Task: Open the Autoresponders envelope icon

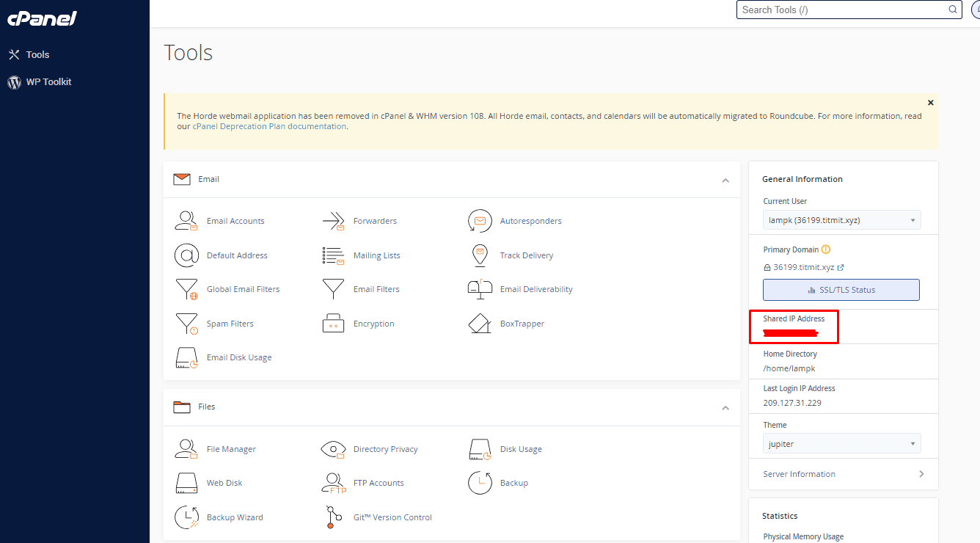Action: [x=480, y=221]
